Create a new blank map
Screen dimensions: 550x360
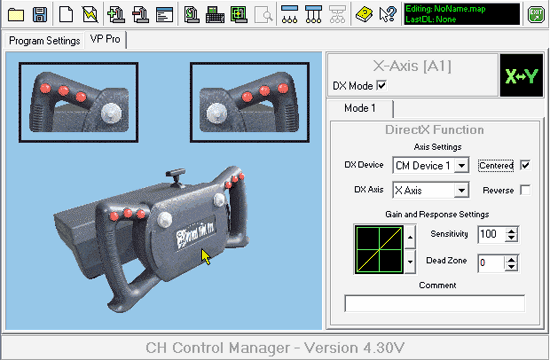[x=66, y=14]
